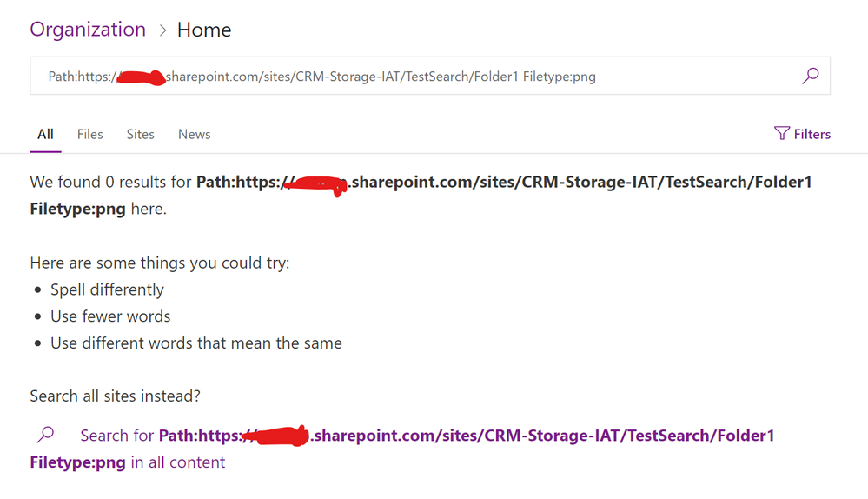The height and width of the screenshot is (499, 868).
Task: Select the Home breadcrumb title
Action: point(204,30)
